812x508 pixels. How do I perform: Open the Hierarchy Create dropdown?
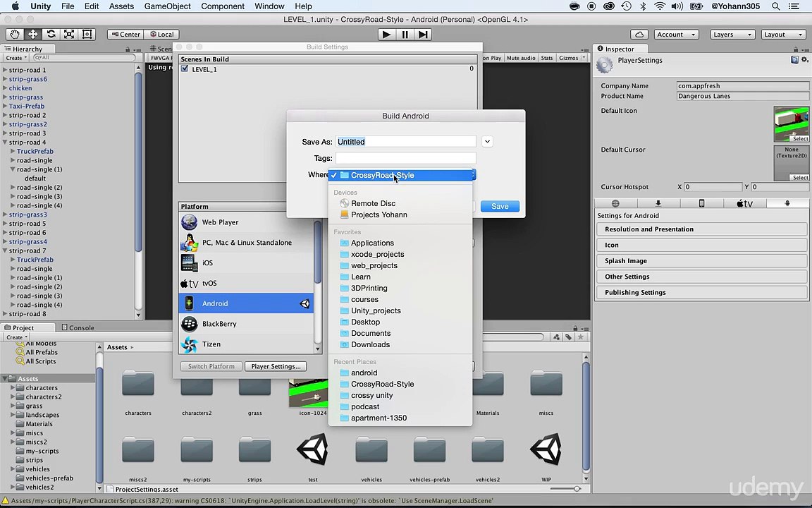[x=17, y=58]
